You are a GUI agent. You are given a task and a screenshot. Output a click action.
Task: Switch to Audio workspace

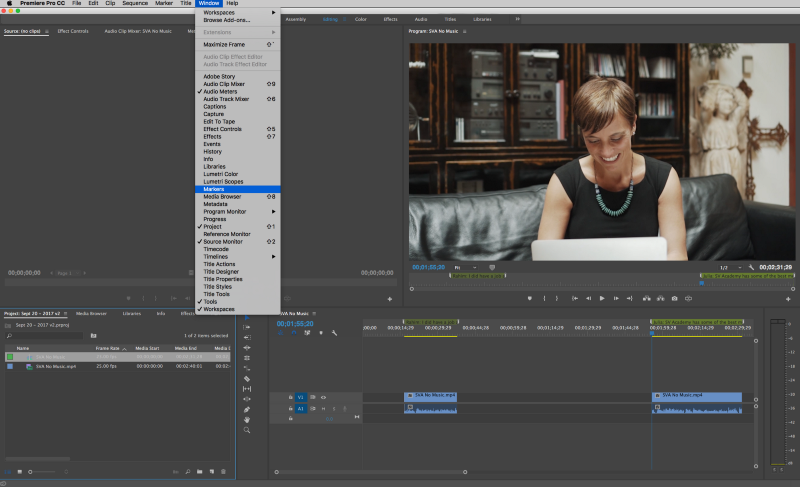[x=421, y=19]
